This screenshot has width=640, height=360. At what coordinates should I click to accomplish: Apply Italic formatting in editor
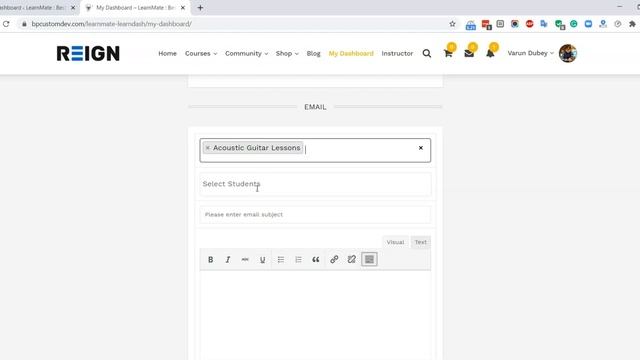228,260
